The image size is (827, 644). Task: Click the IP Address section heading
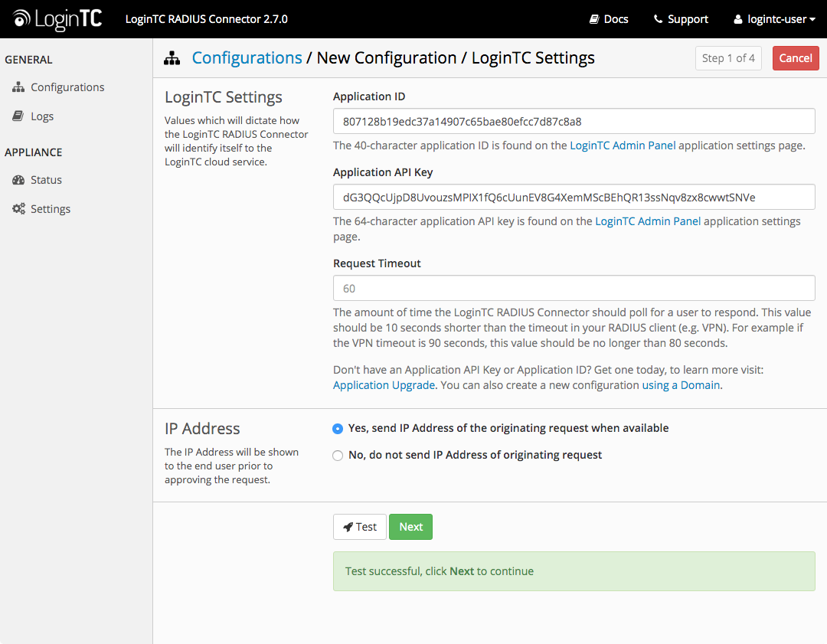click(x=202, y=429)
